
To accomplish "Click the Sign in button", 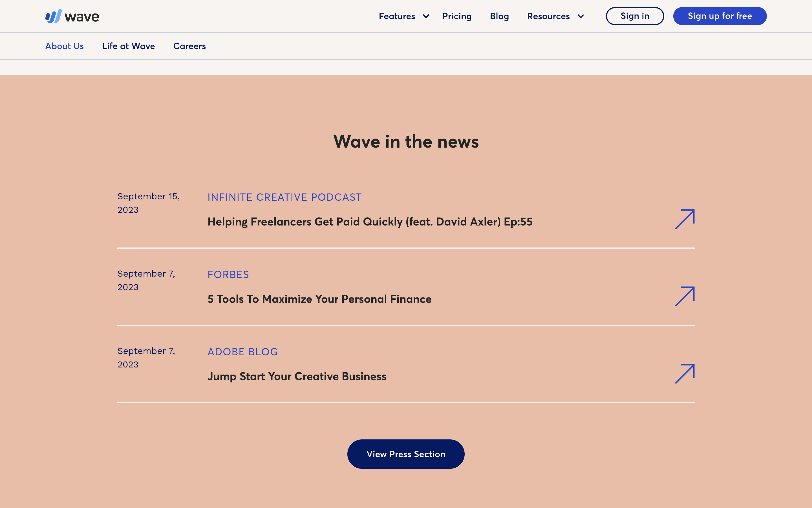I will pos(635,16).
